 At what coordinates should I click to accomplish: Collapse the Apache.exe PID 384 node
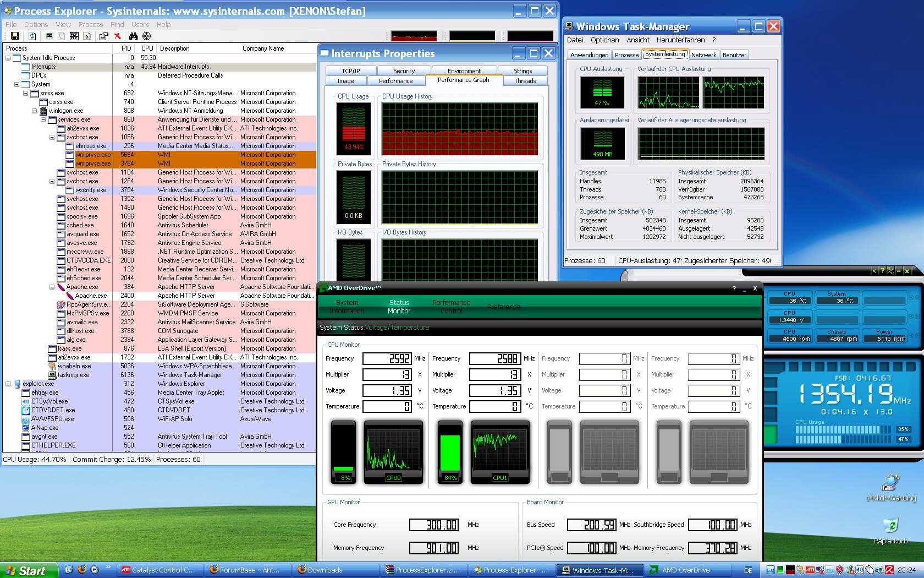click(x=52, y=287)
